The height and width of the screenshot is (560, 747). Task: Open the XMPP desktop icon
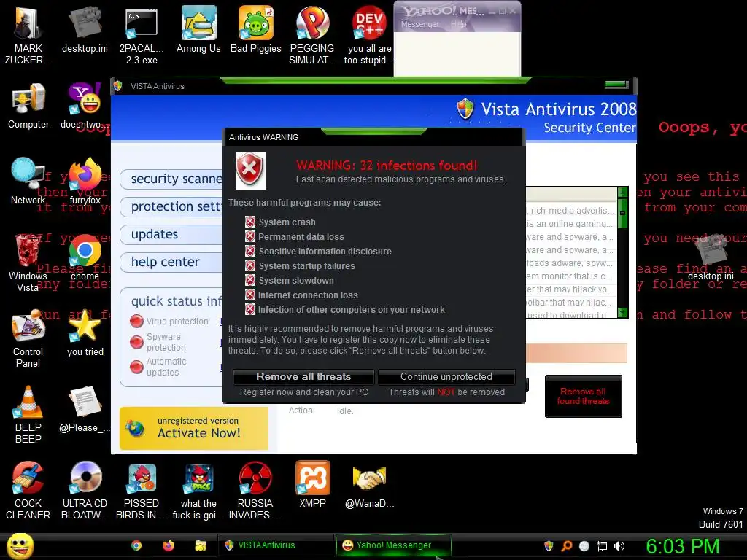[x=312, y=485]
